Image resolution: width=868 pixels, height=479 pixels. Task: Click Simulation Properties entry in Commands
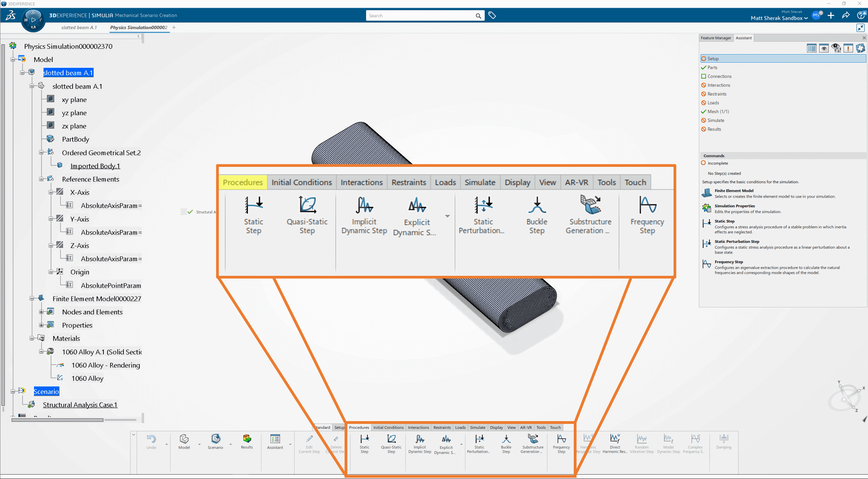(x=741, y=208)
